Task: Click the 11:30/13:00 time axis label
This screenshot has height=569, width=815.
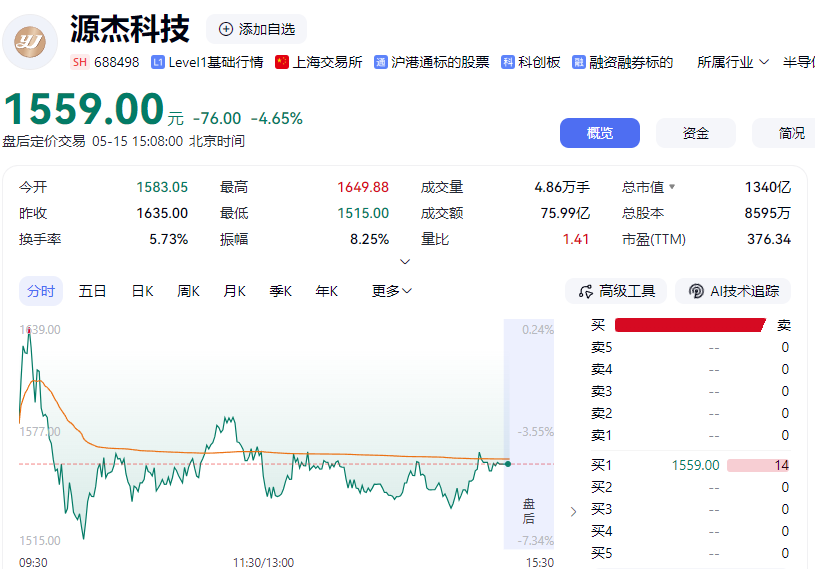Action: (263, 562)
